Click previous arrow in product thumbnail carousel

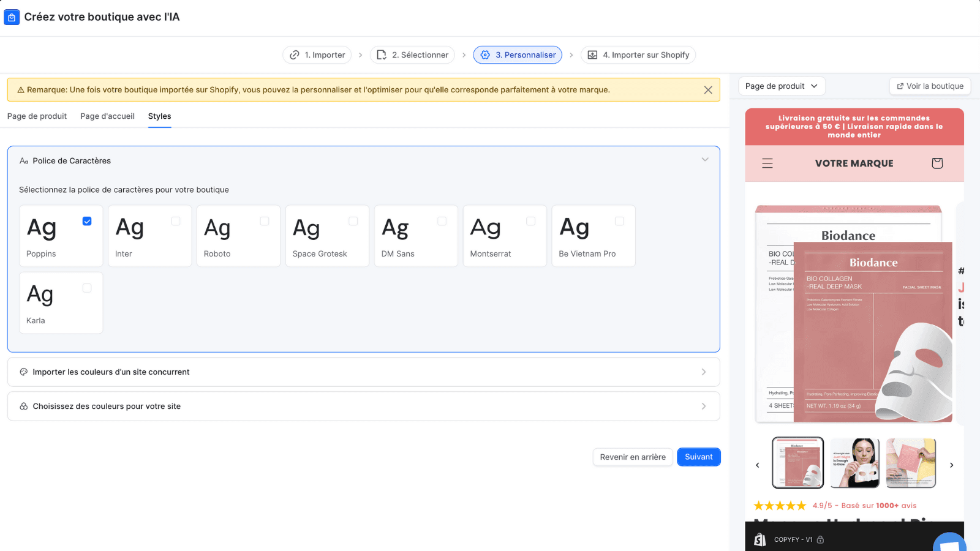[x=758, y=465]
